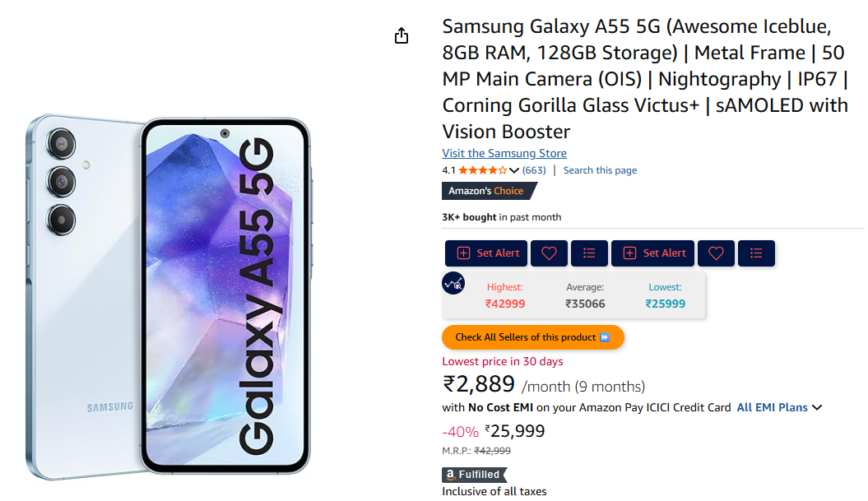Image resolution: width=868 pixels, height=501 pixels.
Task: Click the price history graph icon
Action: pos(453,283)
